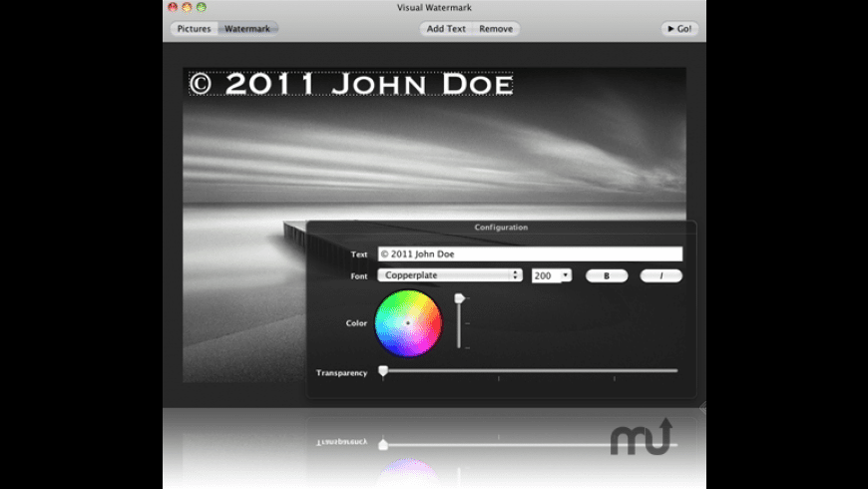Close the Visual Watermark window
This screenshot has width=868, height=489.
tap(173, 7)
